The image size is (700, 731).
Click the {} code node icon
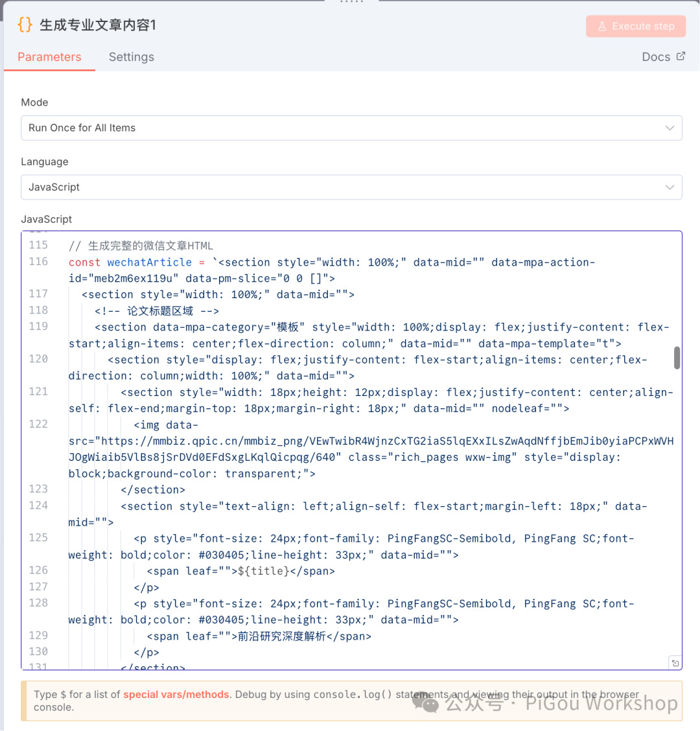(25, 23)
